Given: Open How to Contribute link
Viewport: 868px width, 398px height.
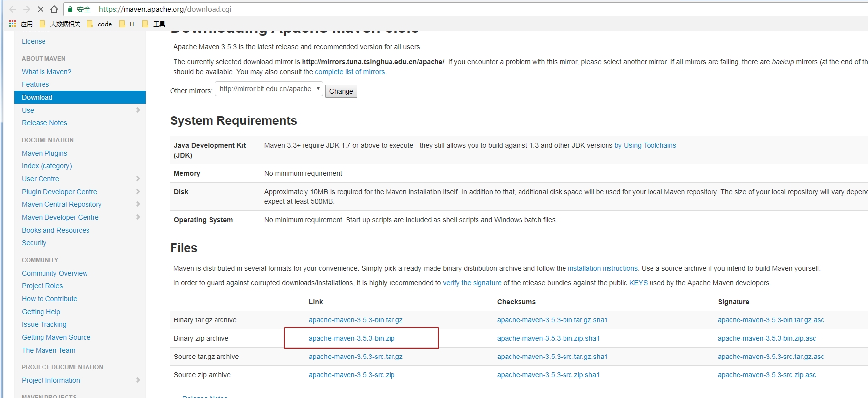Looking at the screenshot, I should pyautogui.click(x=49, y=299).
